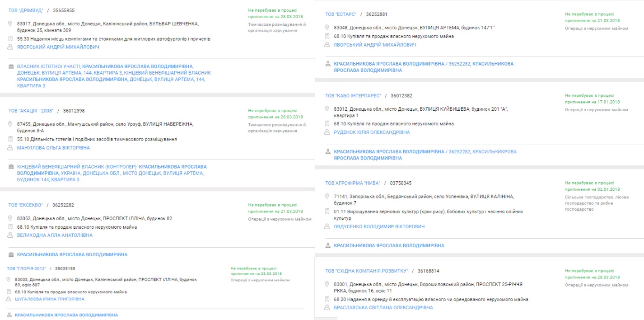Open the ТОВ "КАБО ІНТЕРПАРЕС" company link

[353, 96]
